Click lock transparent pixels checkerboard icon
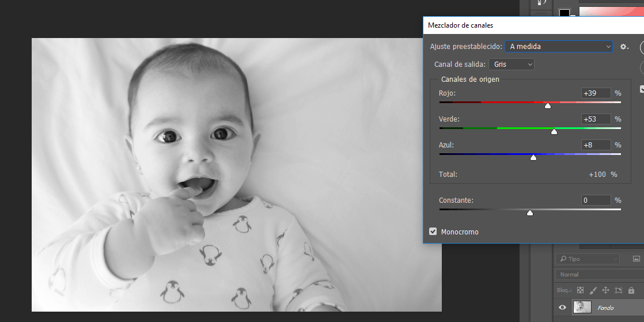Image resolution: width=644 pixels, height=322 pixels. (580, 290)
